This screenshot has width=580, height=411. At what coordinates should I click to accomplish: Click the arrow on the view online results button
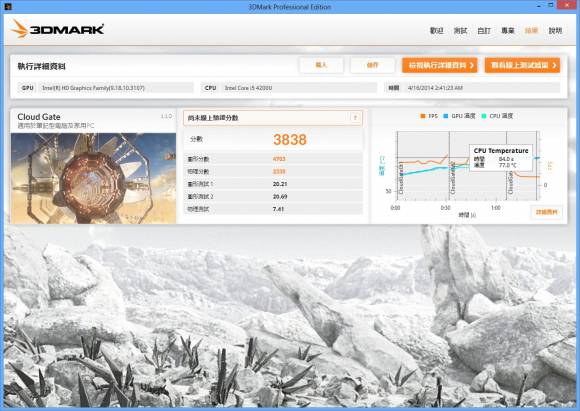[554, 65]
